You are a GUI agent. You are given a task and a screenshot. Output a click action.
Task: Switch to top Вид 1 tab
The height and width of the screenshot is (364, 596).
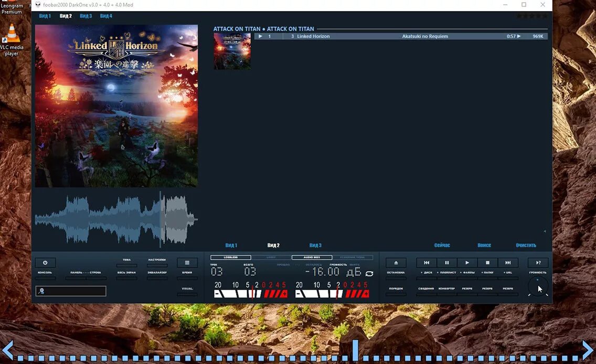tap(45, 16)
